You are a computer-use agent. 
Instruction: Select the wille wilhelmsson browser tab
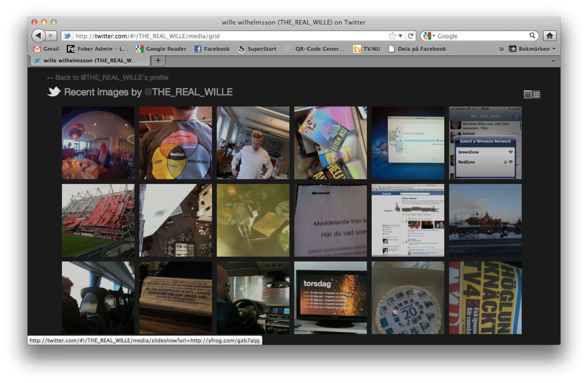point(90,60)
